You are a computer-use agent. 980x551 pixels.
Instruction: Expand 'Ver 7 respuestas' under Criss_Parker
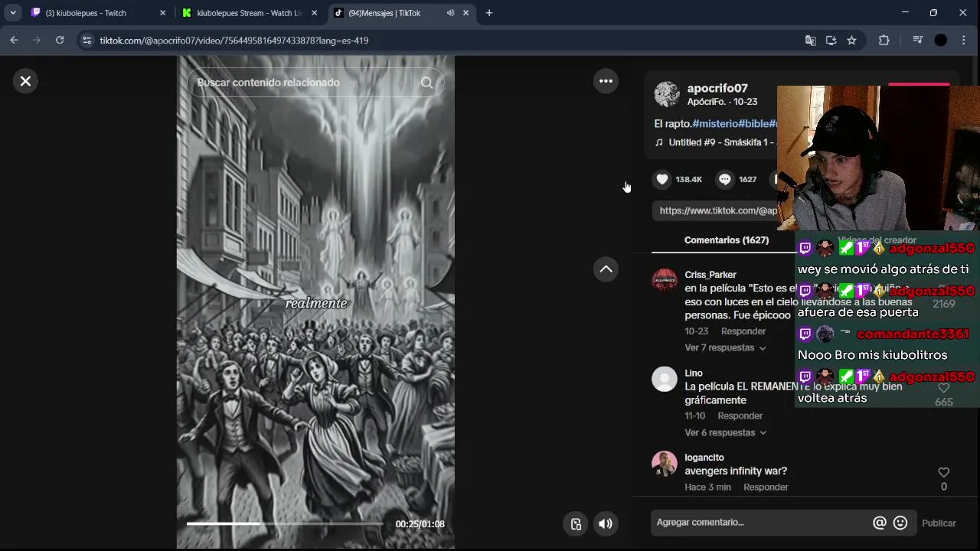[x=724, y=347]
